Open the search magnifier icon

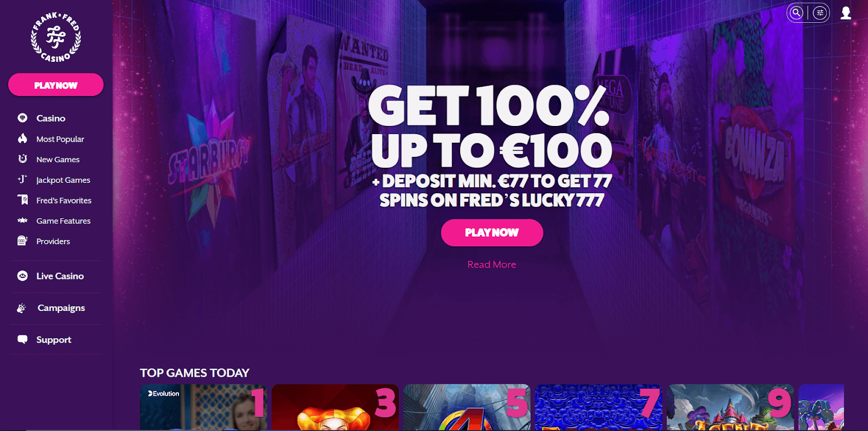pyautogui.click(x=796, y=12)
